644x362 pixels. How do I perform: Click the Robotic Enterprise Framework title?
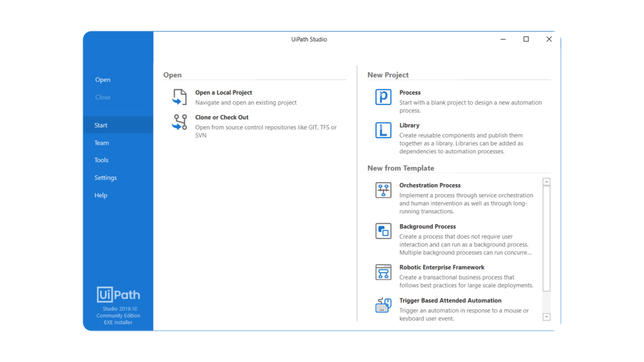[x=441, y=267]
